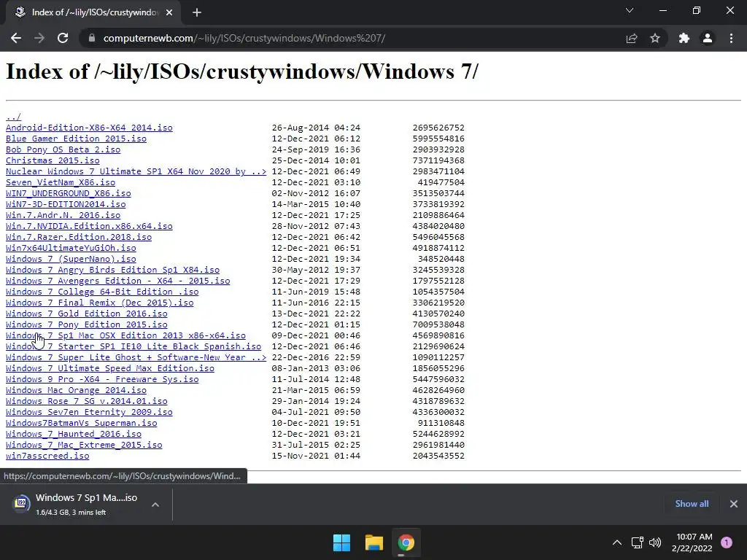747x560 pixels.
Task: Download Bob Pony OS Beta 2.iso
Action: pyautogui.click(x=63, y=149)
